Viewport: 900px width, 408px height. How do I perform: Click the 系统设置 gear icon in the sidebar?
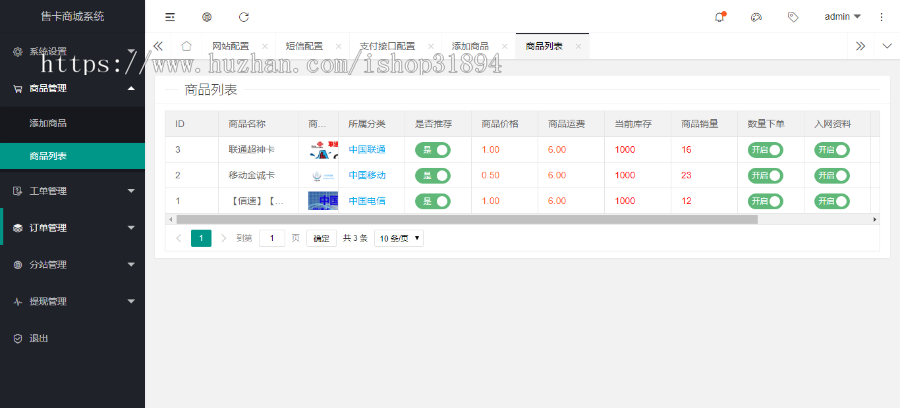(x=18, y=51)
